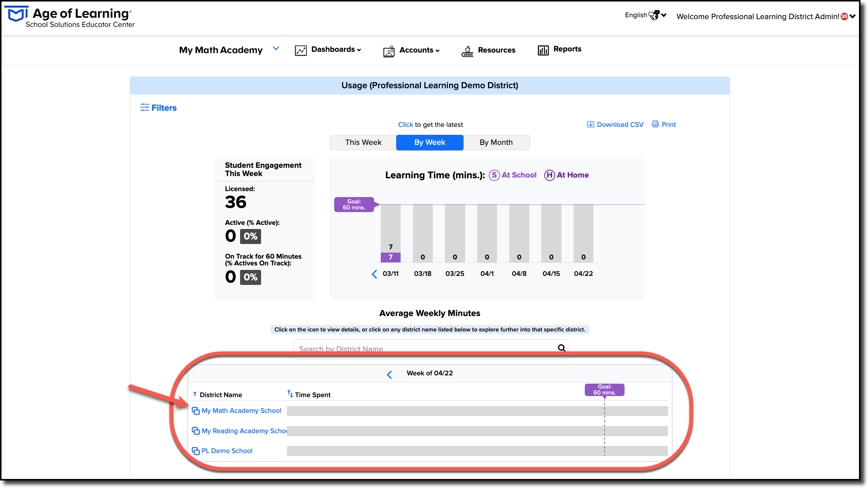Viewport: 868px width, 488px height.
Task: Click the Week of 04/22 heading
Action: click(430, 373)
